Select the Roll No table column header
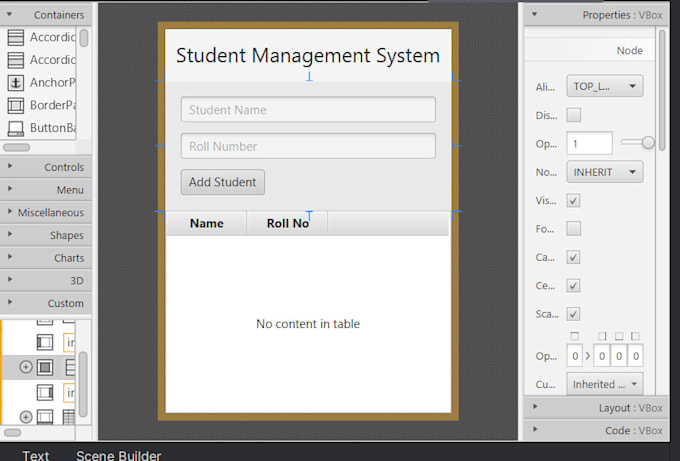The height and width of the screenshot is (461, 680). [287, 223]
